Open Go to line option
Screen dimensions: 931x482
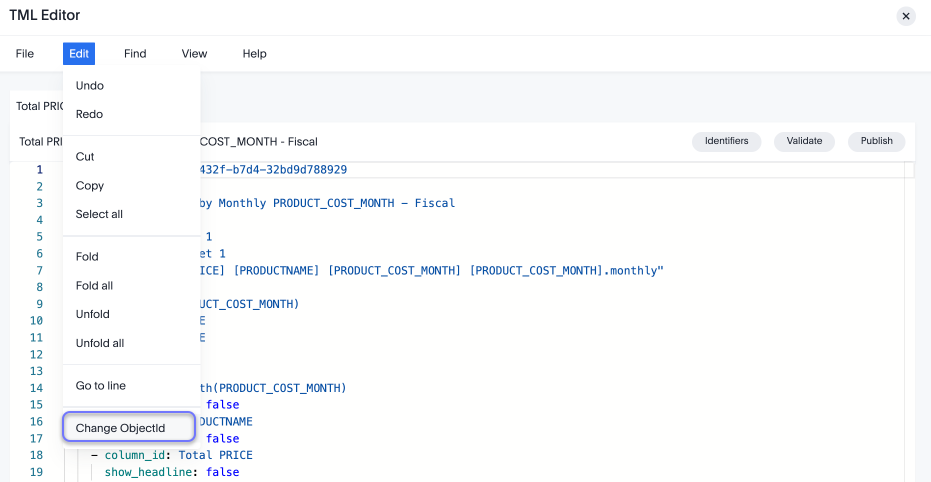tap(101, 386)
